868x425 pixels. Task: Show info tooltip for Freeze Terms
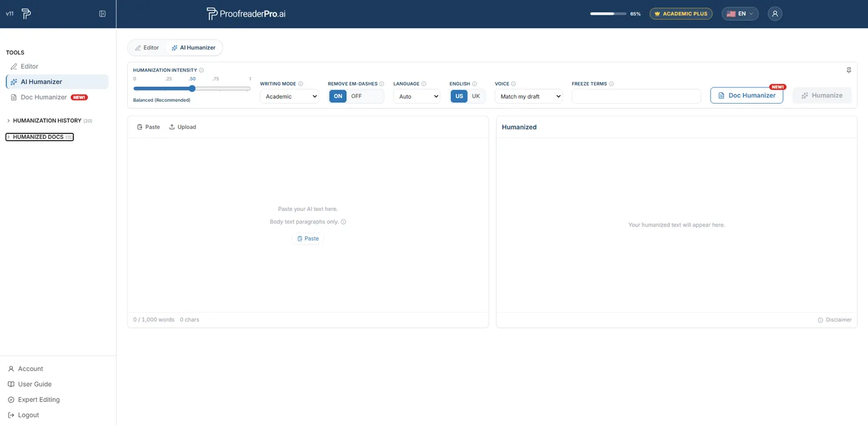611,84
